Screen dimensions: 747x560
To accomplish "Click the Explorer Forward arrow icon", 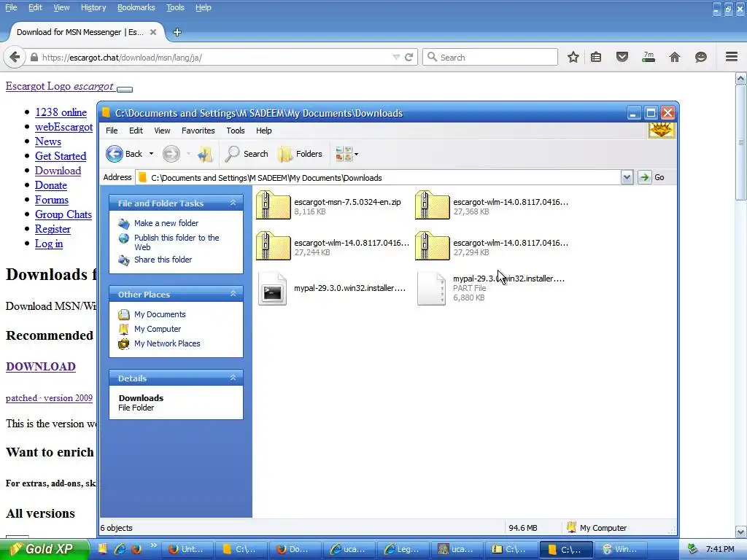I will point(171,154).
